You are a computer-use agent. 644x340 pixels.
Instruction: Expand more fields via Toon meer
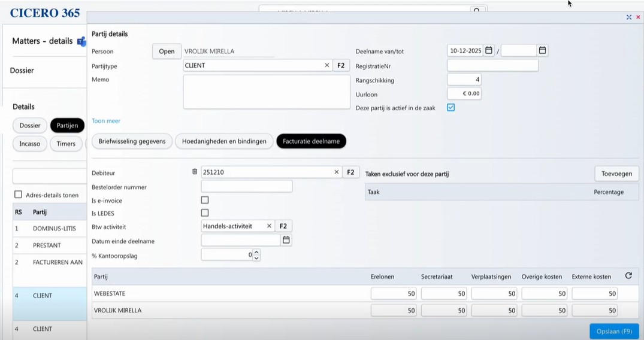tap(106, 121)
